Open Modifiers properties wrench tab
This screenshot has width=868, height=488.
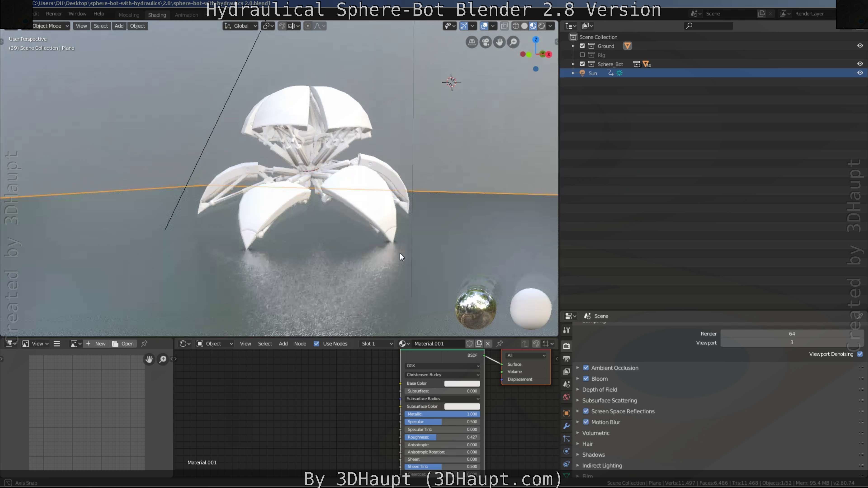click(x=566, y=426)
